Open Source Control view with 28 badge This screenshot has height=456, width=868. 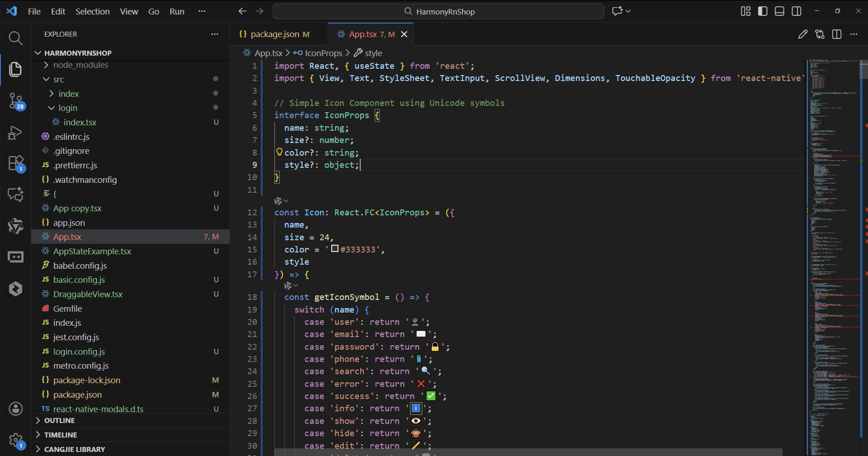[15, 101]
